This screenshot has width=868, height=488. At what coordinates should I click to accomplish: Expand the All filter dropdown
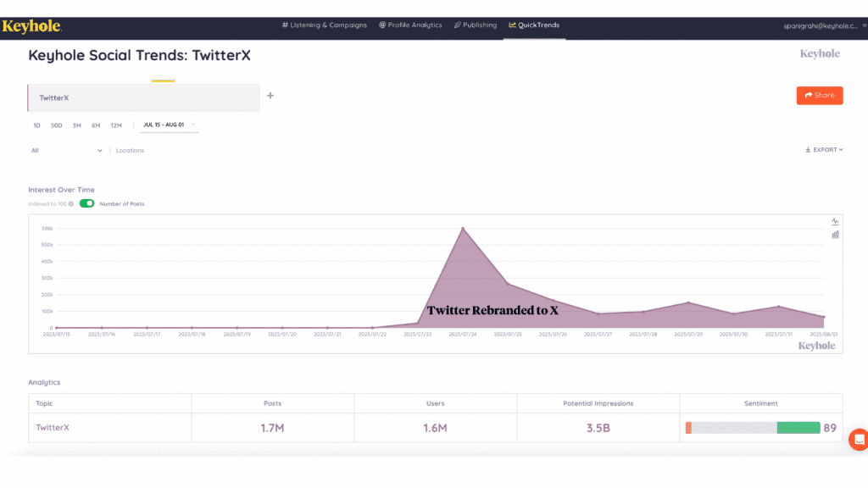(x=66, y=151)
